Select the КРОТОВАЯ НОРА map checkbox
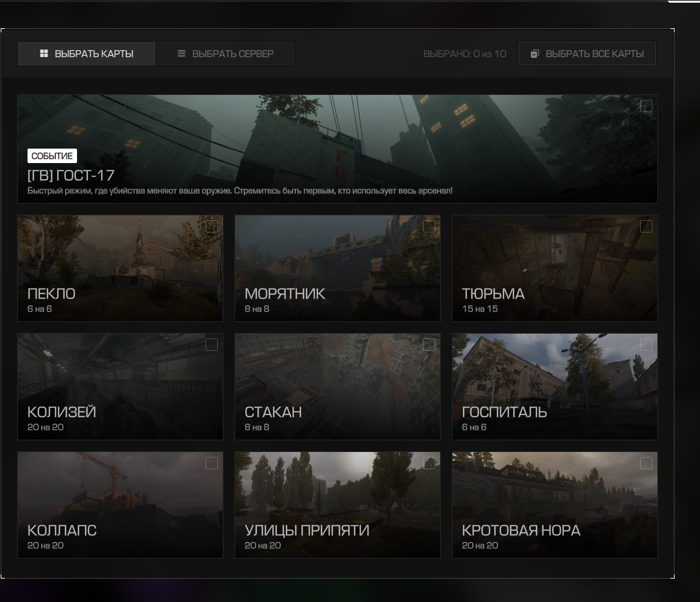The width and height of the screenshot is (700, 602). (646, 463)
